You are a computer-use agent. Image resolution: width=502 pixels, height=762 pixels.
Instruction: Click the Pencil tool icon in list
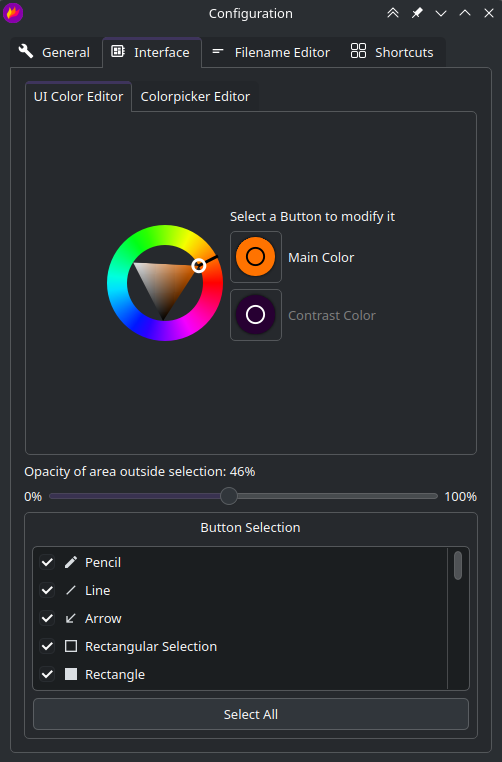(x=71, y=562)
